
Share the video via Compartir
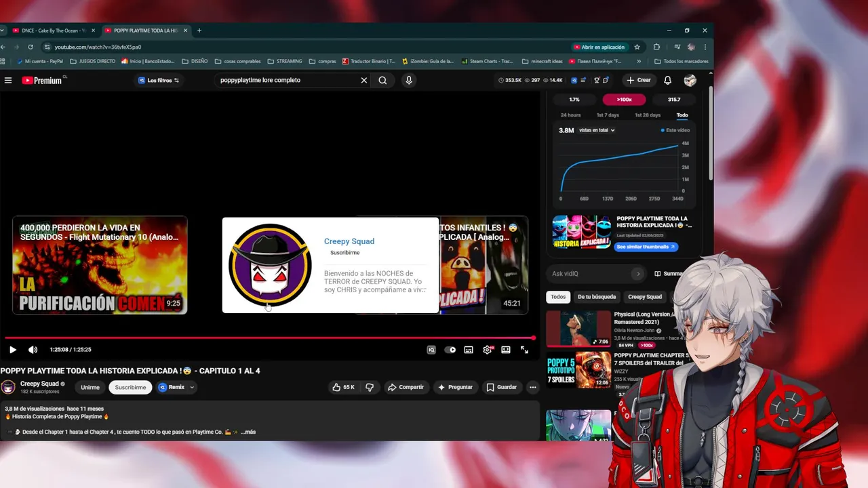tap(406, 387)
